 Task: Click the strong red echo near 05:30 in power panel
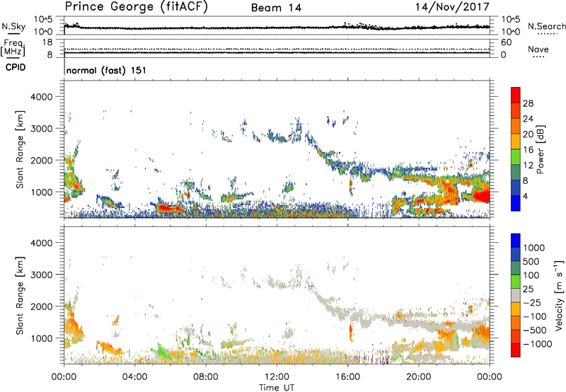[168, 208]
